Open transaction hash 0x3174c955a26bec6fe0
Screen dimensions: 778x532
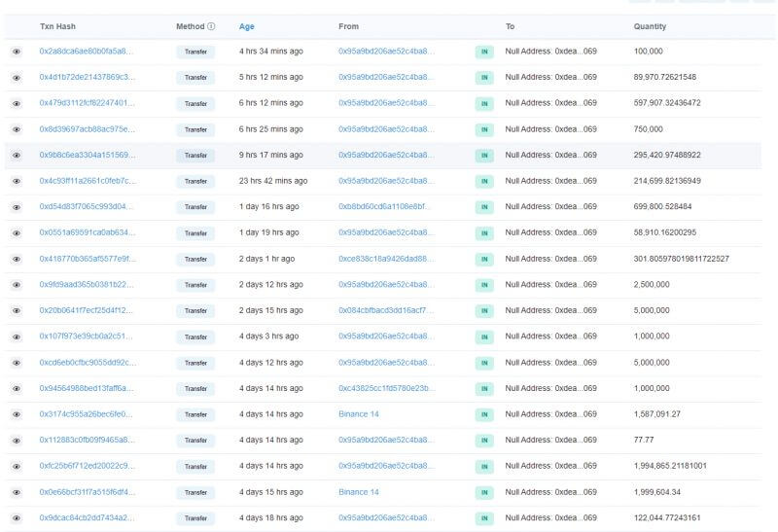pyautogui.click(x=86, y=414)
